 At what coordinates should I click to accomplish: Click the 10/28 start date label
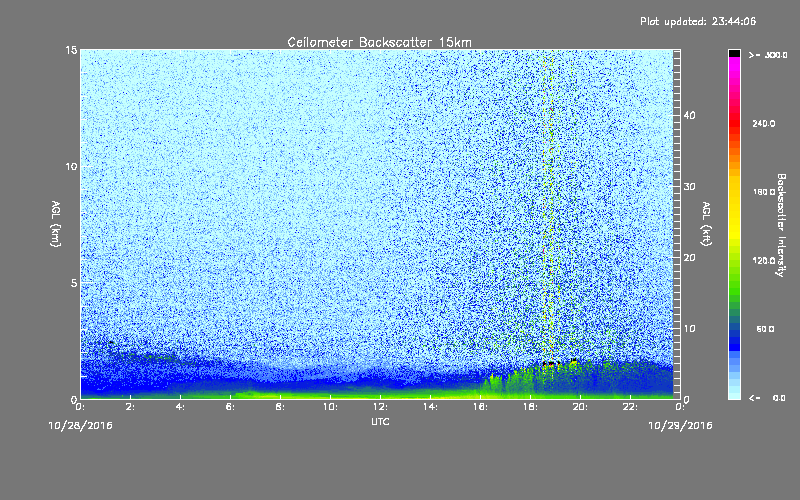point(80,426)
